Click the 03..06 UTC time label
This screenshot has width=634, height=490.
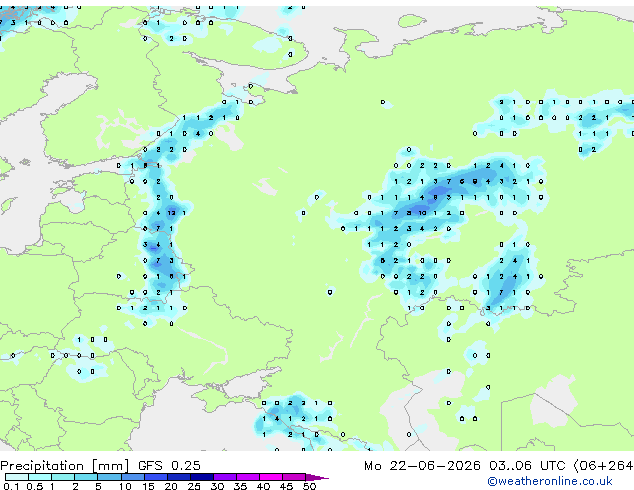pyautogui.click(x=527, y=466)
